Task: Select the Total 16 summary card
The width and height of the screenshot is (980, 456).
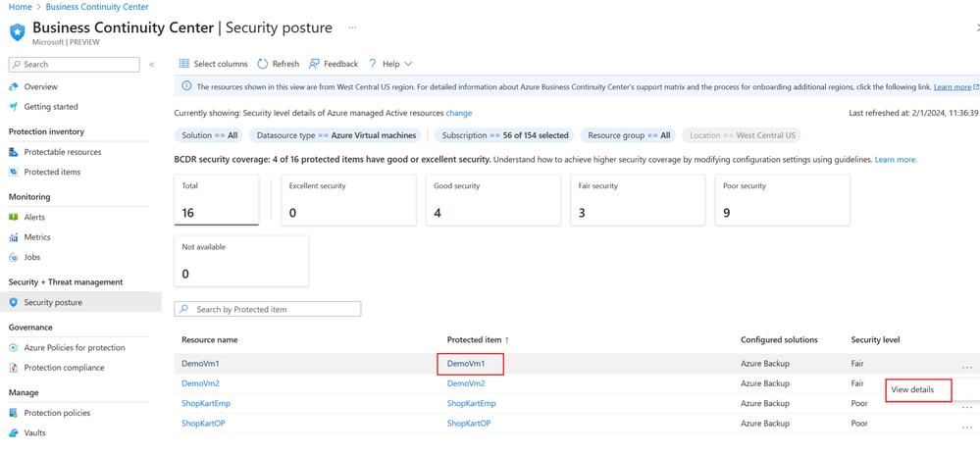Action: coord(216,200)
